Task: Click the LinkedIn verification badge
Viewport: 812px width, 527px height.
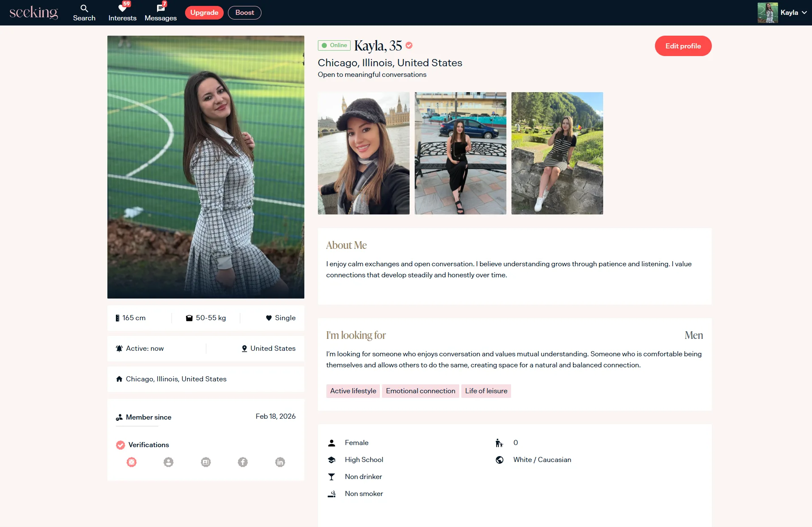Action: (280, 462)
